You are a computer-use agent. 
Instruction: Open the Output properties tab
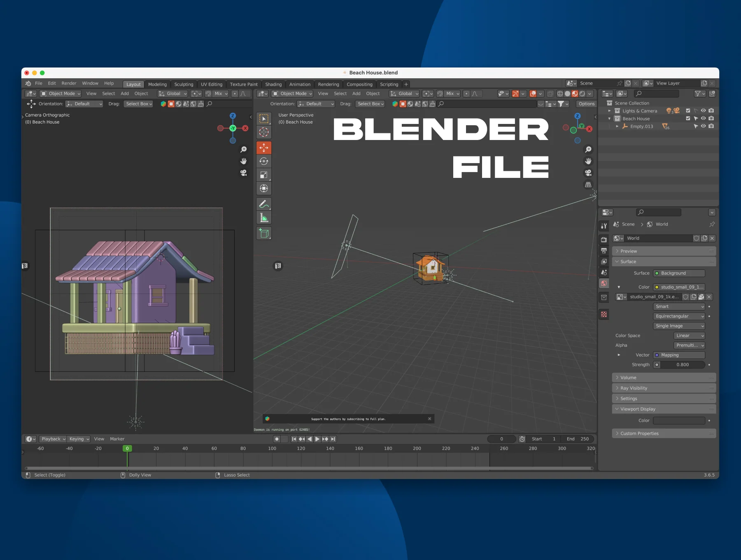(x=604, y=250)
